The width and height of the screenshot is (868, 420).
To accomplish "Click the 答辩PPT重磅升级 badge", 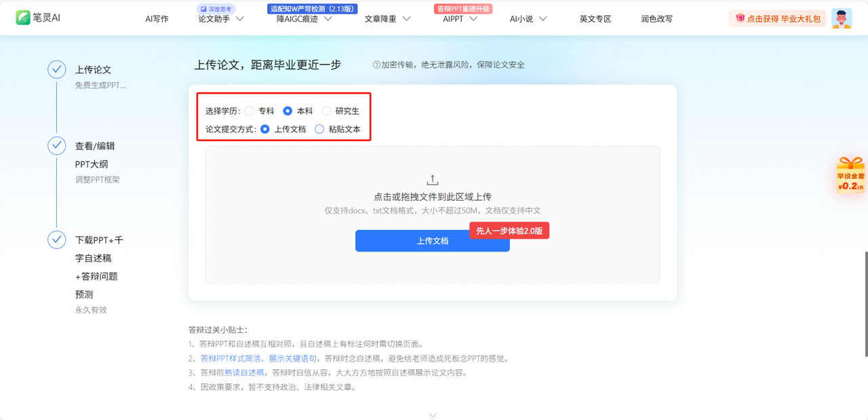I will 462,9.
